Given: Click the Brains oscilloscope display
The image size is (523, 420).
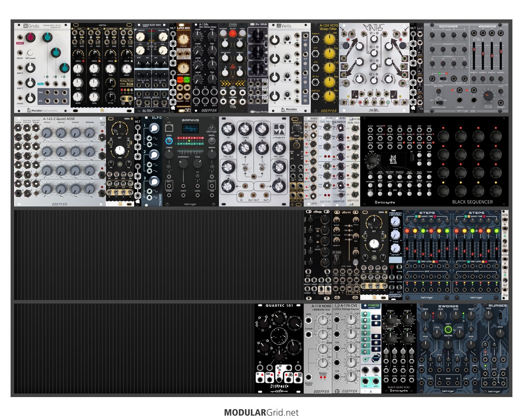Looking at the screenshot, I should pos(190,129).
